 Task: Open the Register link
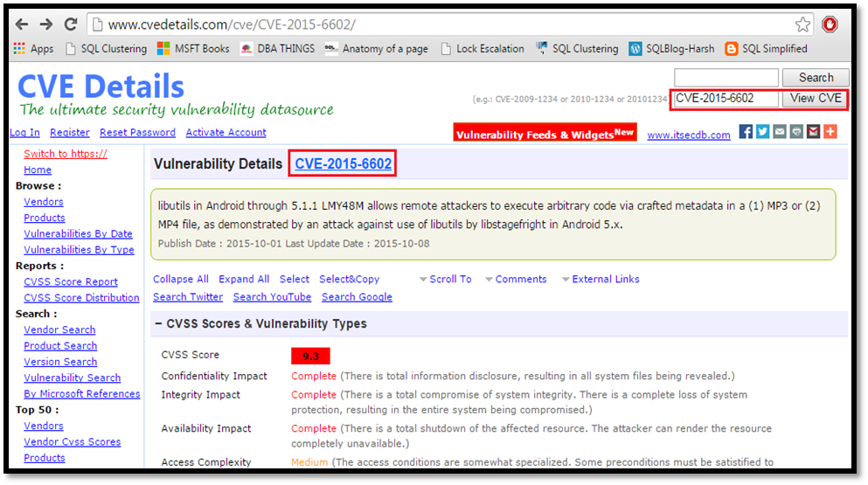(x=70, y=132)
